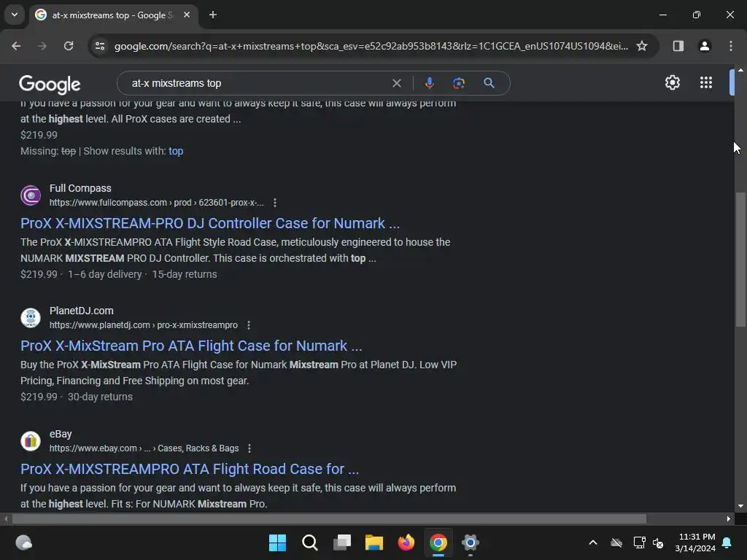The height and width of the screenshot is (560, 747).
Task: Select the at-x mixstreams top tab
Action: click(112, 15)
